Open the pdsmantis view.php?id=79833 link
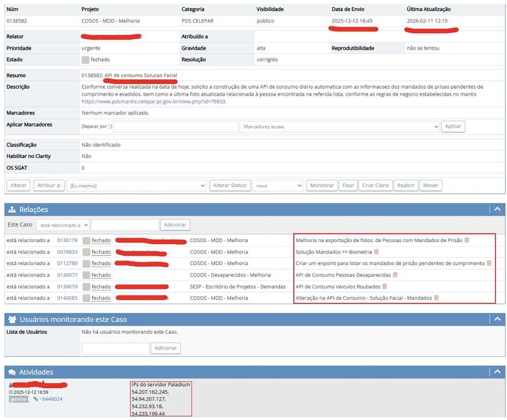This screenshot has height=420, width=507. (x=154, y=101)
